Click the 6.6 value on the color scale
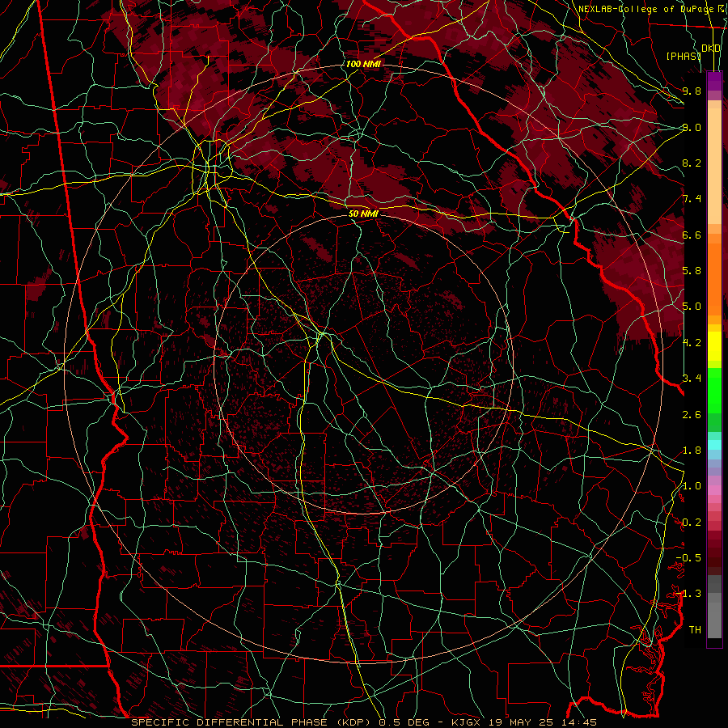 pos(692,235)
